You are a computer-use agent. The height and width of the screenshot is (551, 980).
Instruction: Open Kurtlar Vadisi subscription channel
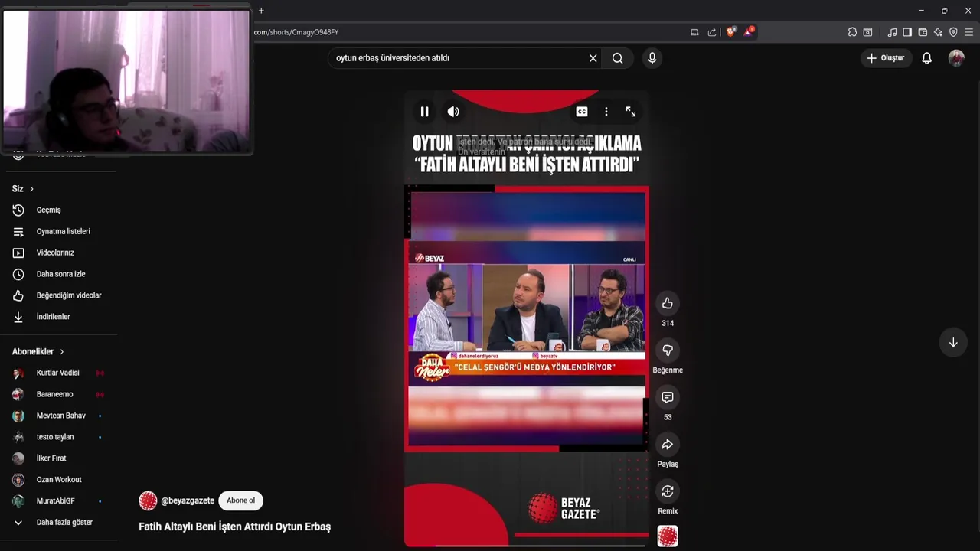[x=58, y=373]
